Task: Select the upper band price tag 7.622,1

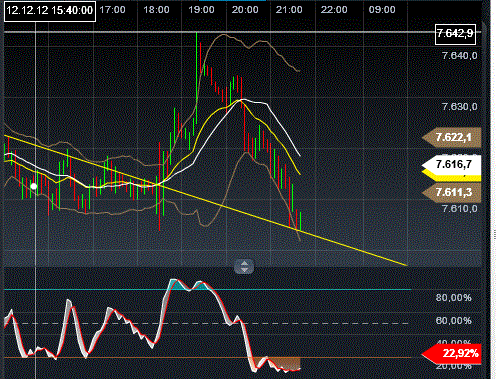Action: (x=452, y=137)
